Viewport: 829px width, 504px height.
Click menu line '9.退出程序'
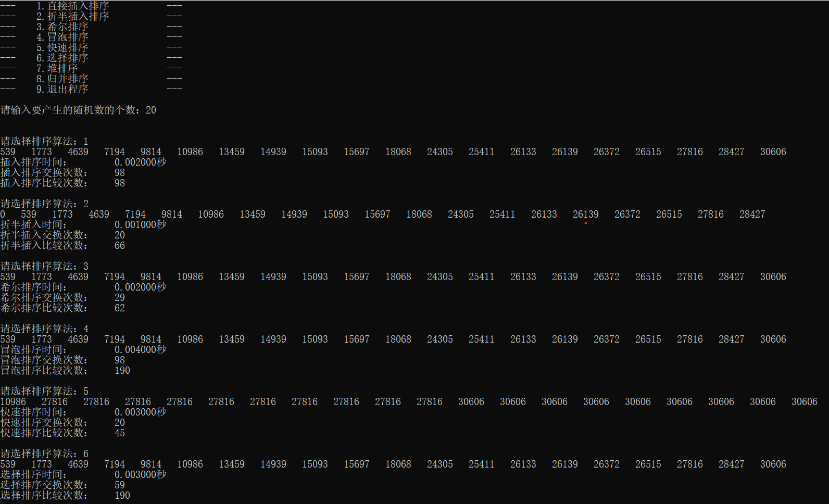tap(62, 89)
